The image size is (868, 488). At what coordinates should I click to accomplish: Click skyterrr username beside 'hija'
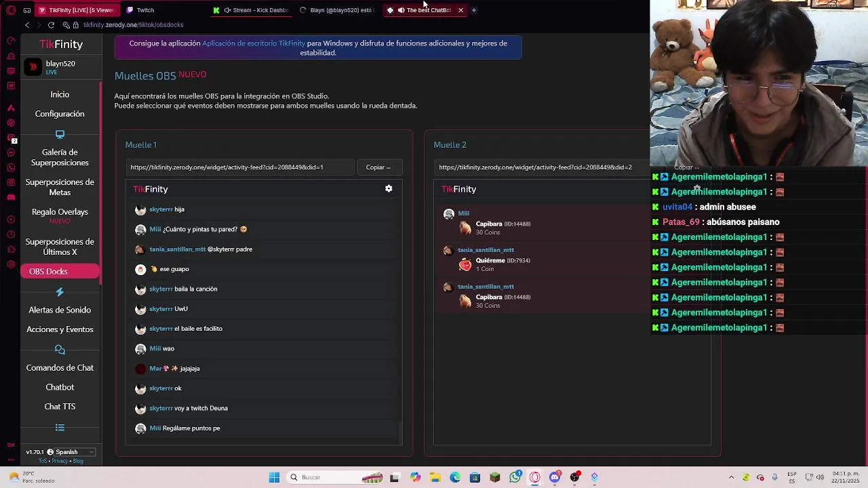(x=161, y=209)
